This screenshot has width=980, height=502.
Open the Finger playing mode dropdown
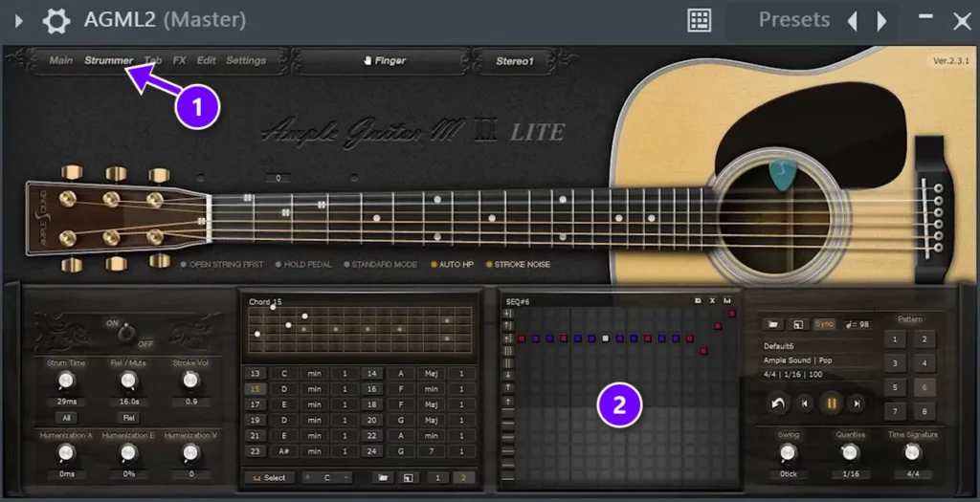point(383,61)
